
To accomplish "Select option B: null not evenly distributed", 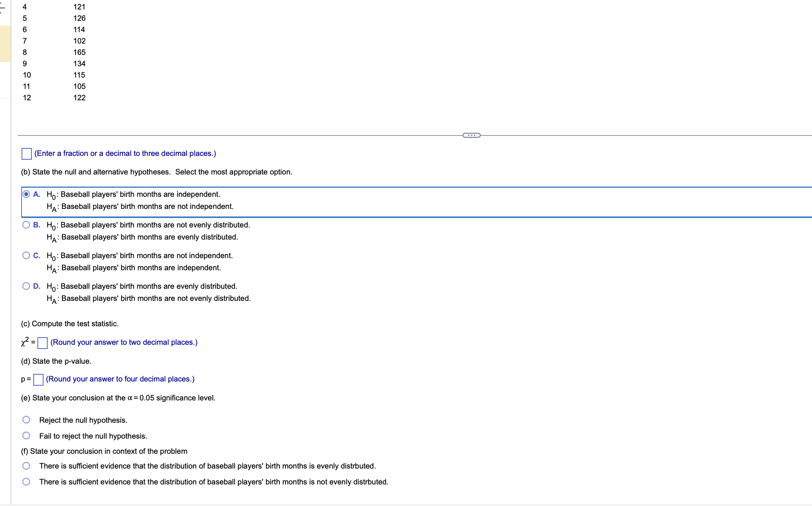I will [x=26, y=225].
